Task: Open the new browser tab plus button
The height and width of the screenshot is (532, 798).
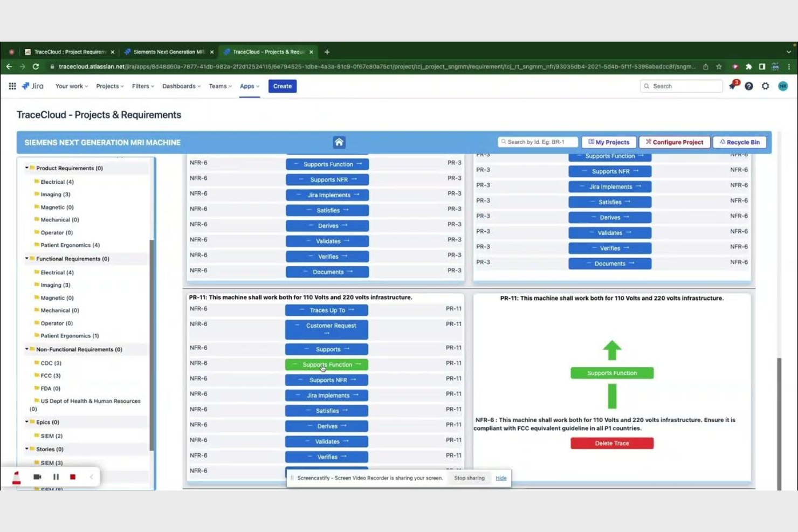Action: click(327, 52)
